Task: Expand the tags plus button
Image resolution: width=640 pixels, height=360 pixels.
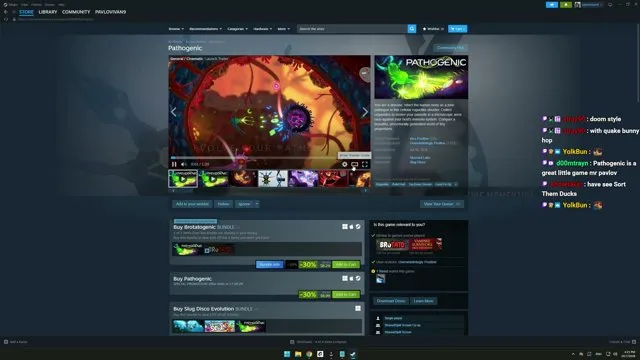Action: [x=456, y=184]
